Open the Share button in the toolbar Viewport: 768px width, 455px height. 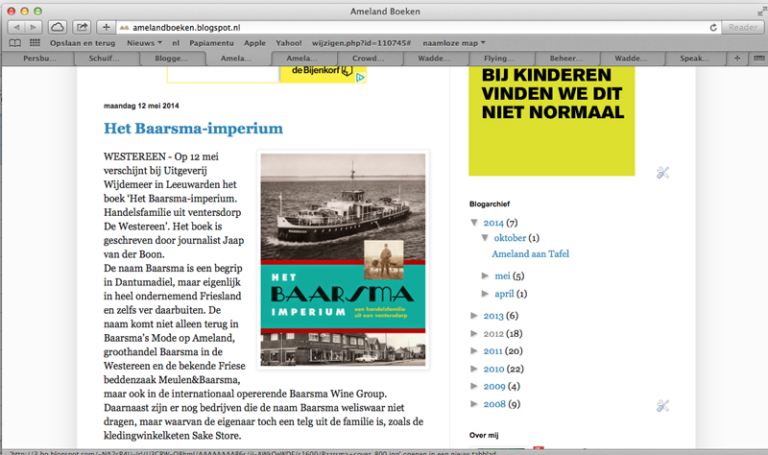pyautogui.click(x=82, y=27)
